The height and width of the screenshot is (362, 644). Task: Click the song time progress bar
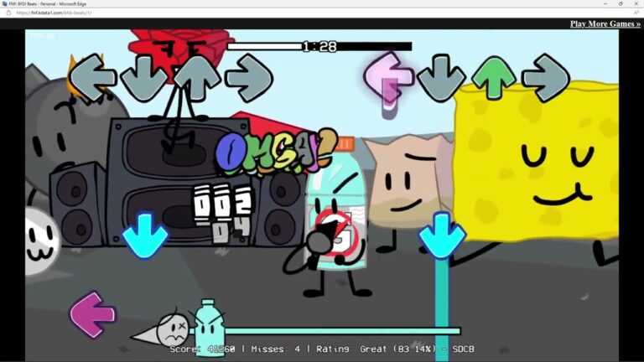[x=319, y=47]
